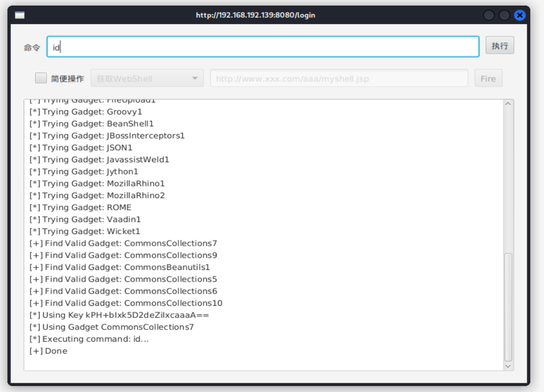544x392 pixels.
Task: Select the line 'Trying Gadget: Wicket1'
Action: (x=85, y=232)
